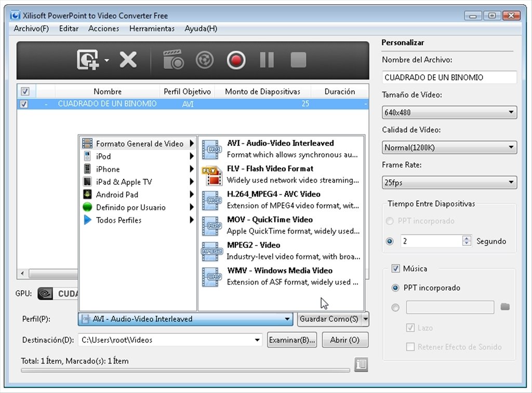
Task: Click the Nombre del Archivo input field
Action: 449,77
